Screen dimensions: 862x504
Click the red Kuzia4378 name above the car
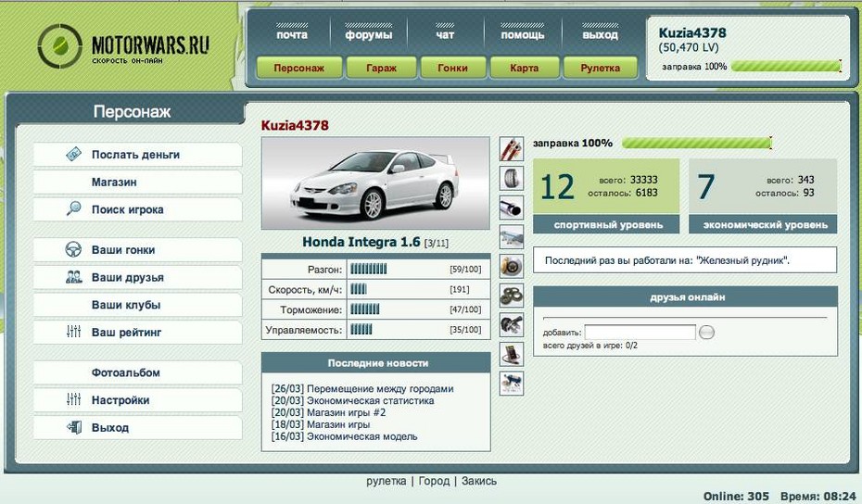click(295, 125)
